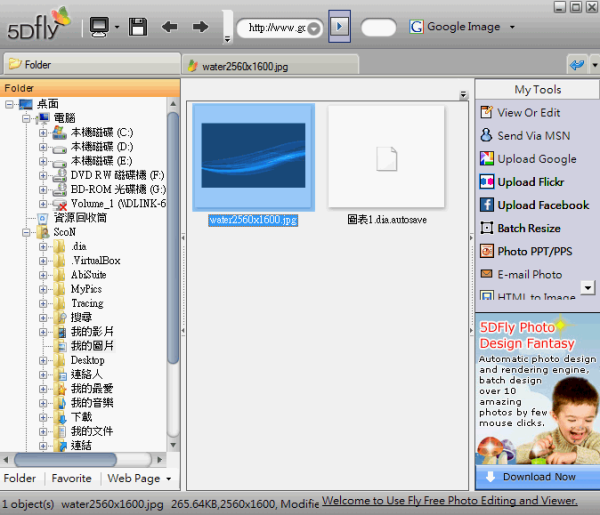Open the Google Image search dropdown
The image size is (600, 515).
pyautogui.click(x=513, y=27)
